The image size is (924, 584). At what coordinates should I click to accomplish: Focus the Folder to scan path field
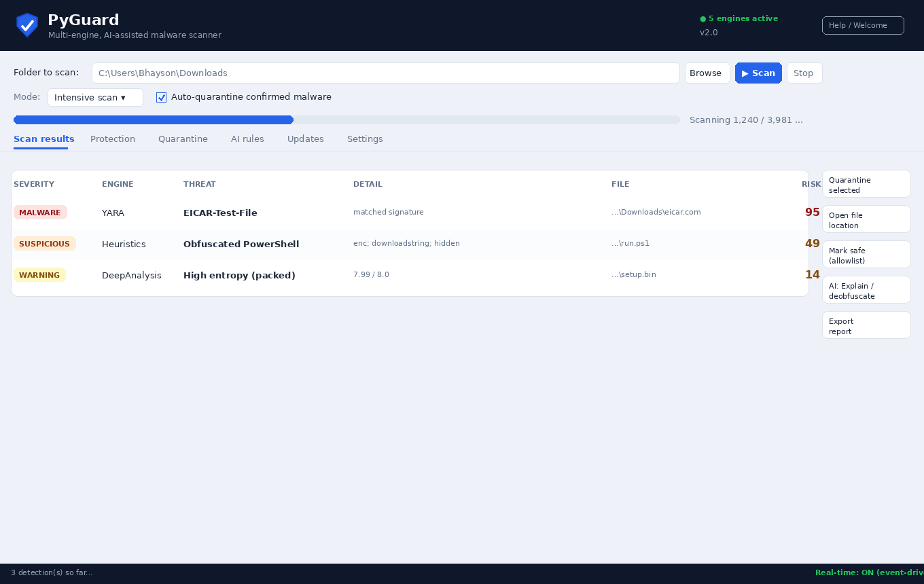coord(386,73)
